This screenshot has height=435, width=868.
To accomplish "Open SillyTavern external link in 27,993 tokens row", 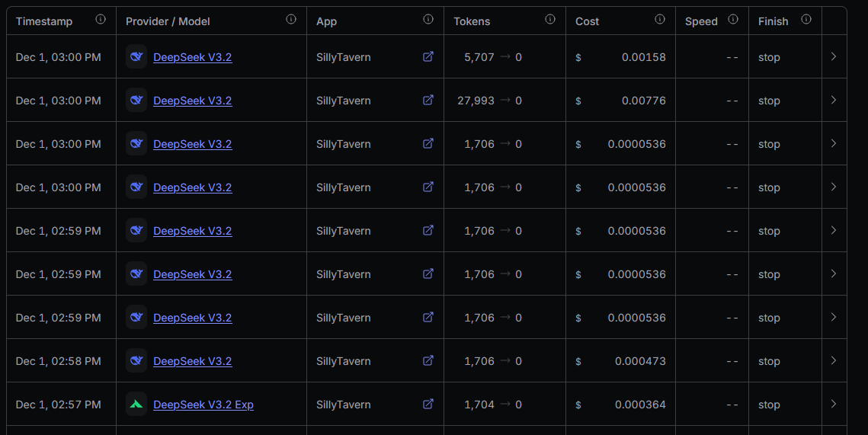I will [428, 100].
